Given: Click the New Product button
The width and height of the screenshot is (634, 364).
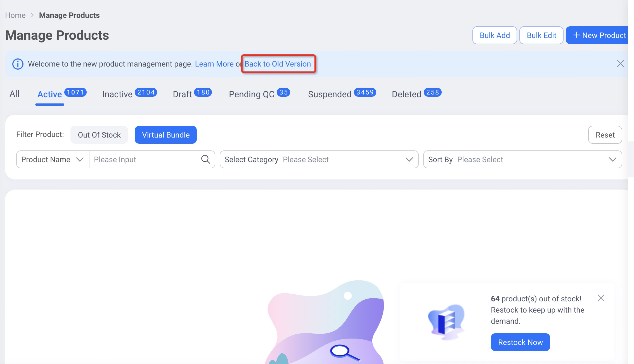Looking at the screenshot, I should pos(599,35).
